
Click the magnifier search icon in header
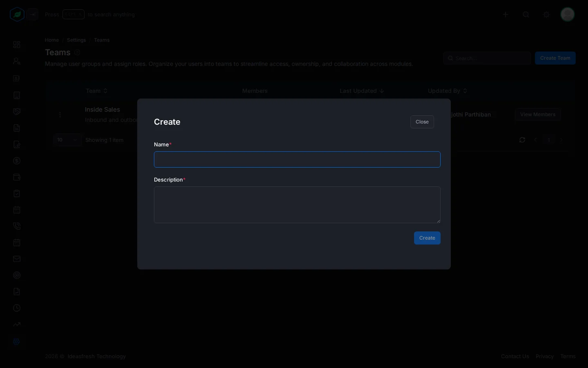(526, 14)
